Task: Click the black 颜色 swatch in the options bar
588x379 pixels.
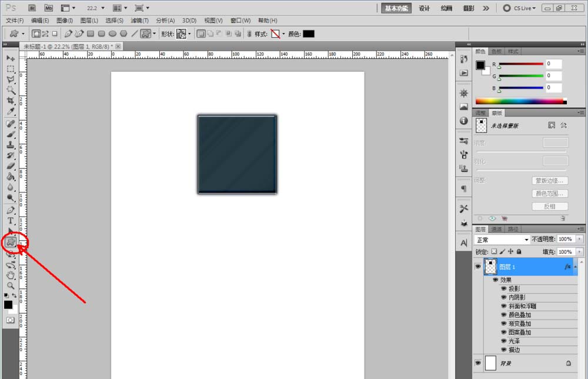Action: 309,34
